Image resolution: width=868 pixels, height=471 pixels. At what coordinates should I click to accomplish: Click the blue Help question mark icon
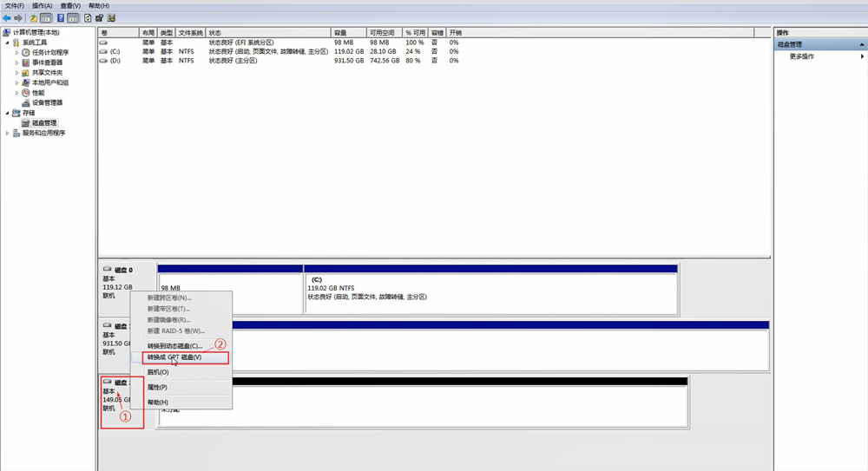pos(61,17)
